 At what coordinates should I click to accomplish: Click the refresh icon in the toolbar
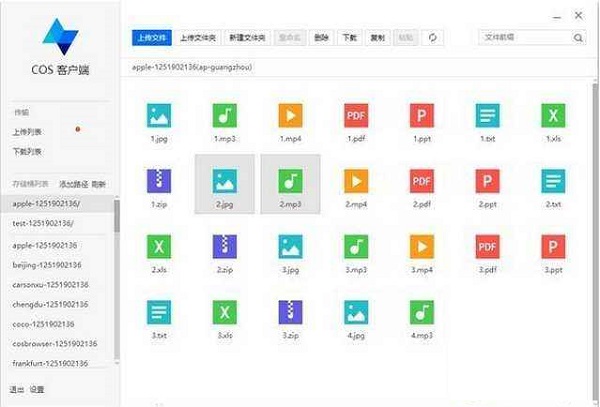432,38
